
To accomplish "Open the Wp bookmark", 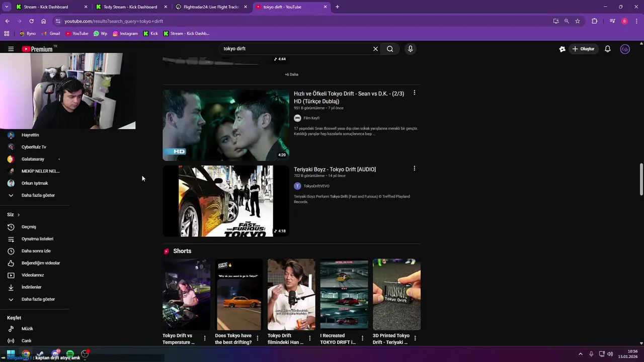I will point(100,34).
